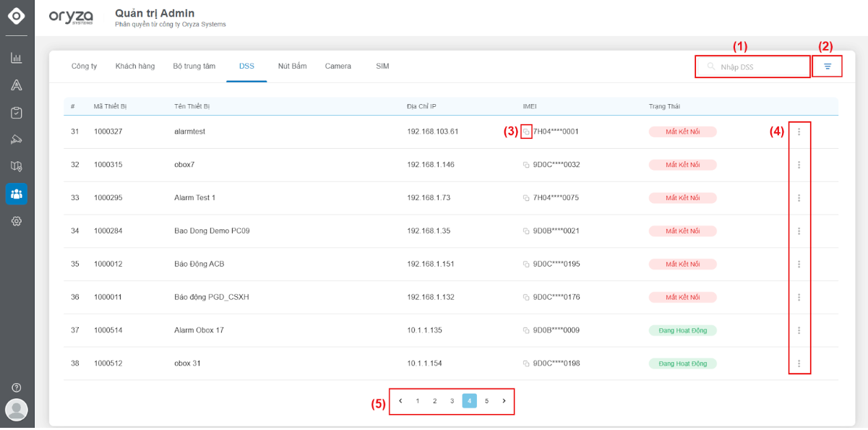Click the help question mark icon
The image size is (868, 430).
pyautogui.click(x=17, y=387)
